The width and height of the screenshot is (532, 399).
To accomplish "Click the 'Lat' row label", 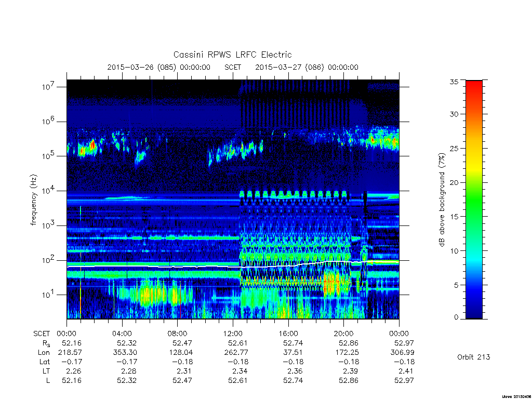I will (45, 362).
